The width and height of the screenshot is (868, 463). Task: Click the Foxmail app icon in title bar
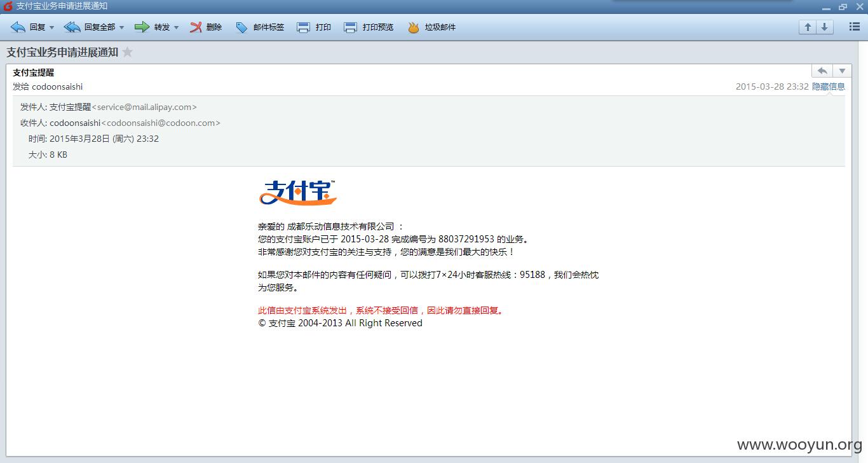pos(8,6)
